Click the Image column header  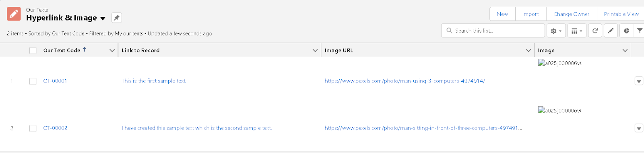(546, 50)
